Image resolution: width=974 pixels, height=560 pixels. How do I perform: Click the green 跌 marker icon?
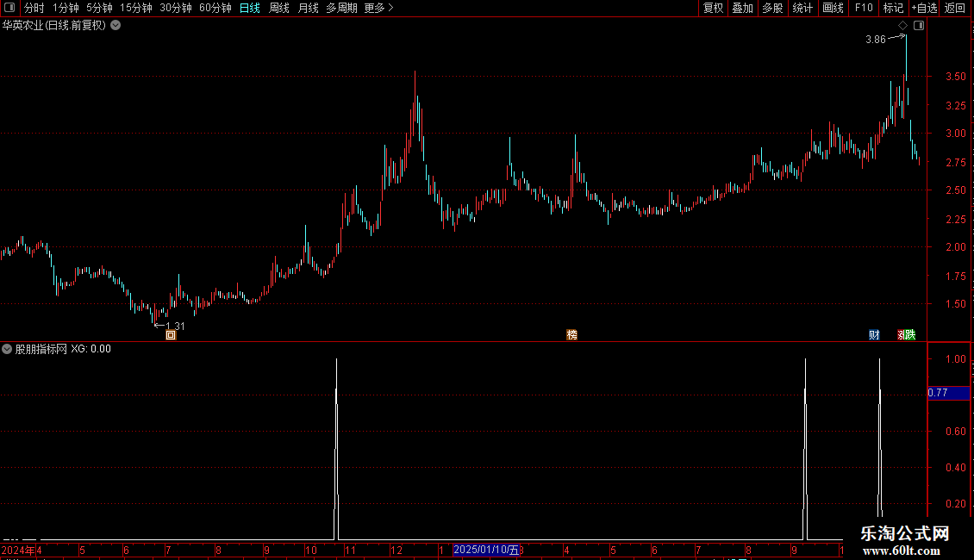[910, 335]
